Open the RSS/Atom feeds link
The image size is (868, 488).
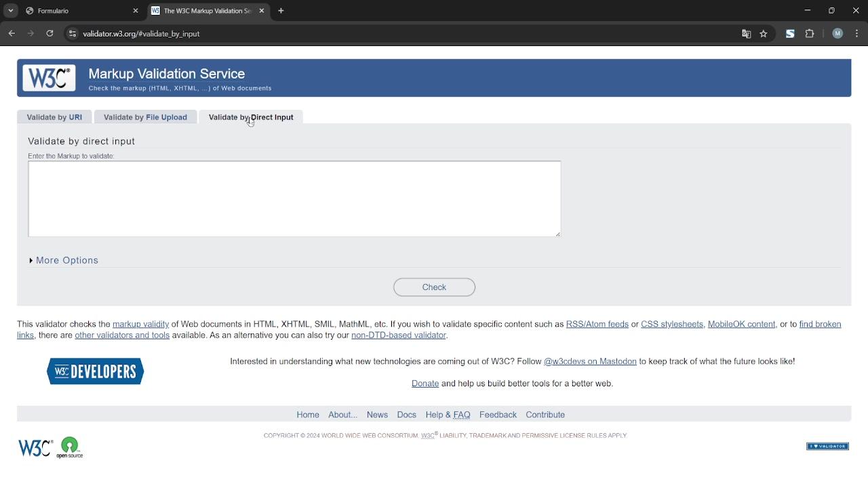point(597,325)
